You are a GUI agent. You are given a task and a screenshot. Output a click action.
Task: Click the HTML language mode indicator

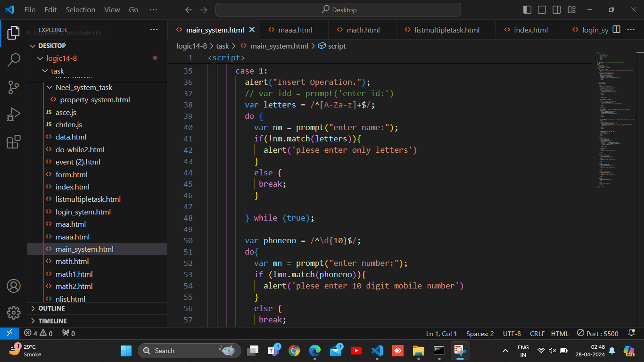(560, 333)
